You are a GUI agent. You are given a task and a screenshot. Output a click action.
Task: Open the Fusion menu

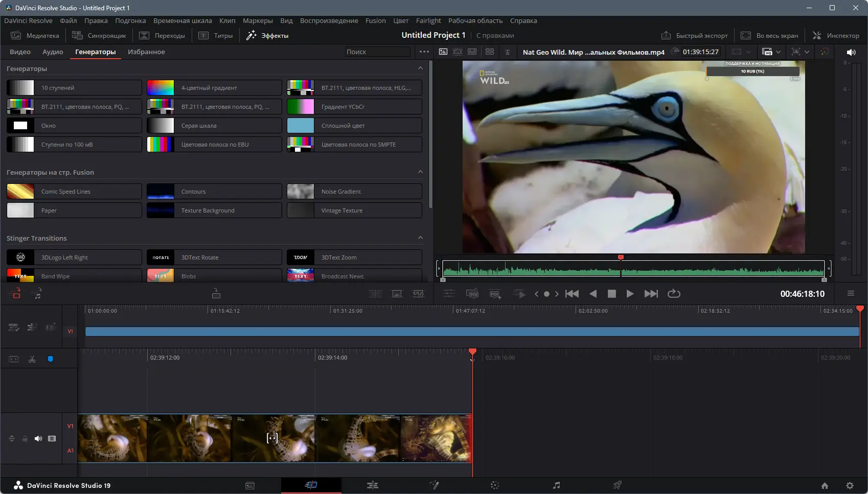(375, 21)
